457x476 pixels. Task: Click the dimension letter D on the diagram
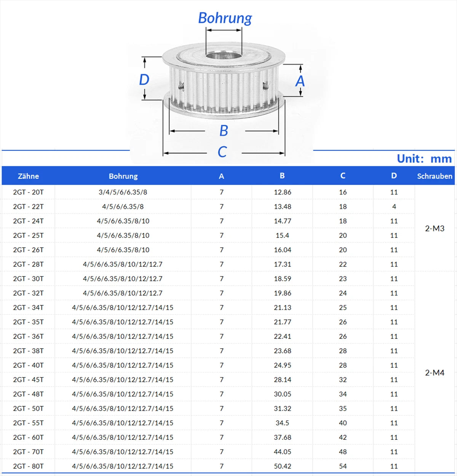(x=144, y=80)
